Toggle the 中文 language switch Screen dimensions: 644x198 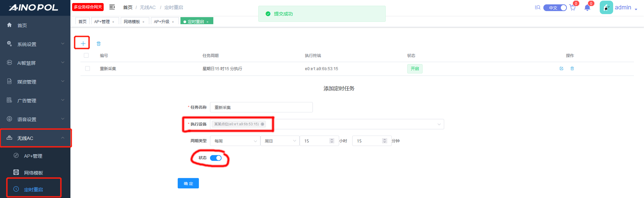pyautogui.click(x=555, y=8)
